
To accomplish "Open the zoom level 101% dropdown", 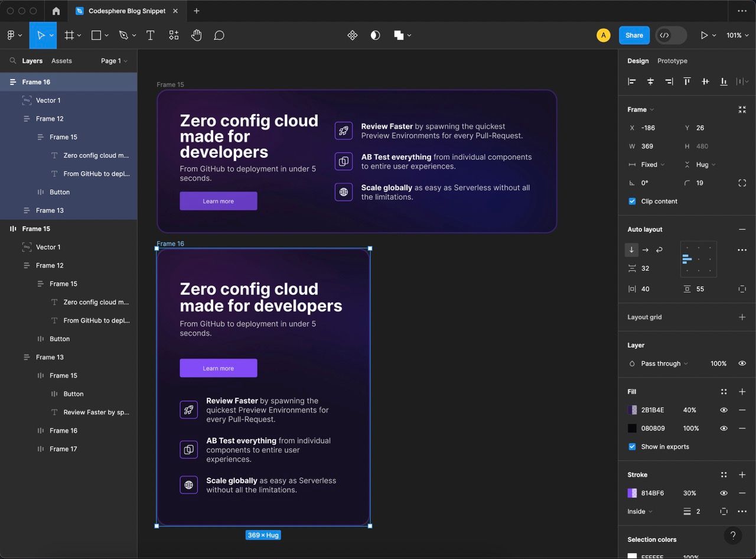I will coord(737,35).
